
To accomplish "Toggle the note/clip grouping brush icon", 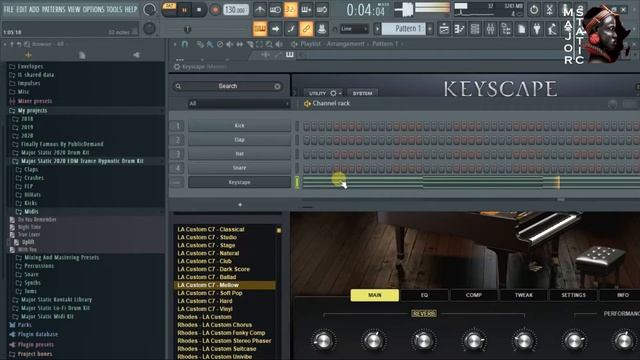I will [x=291, y=29].
